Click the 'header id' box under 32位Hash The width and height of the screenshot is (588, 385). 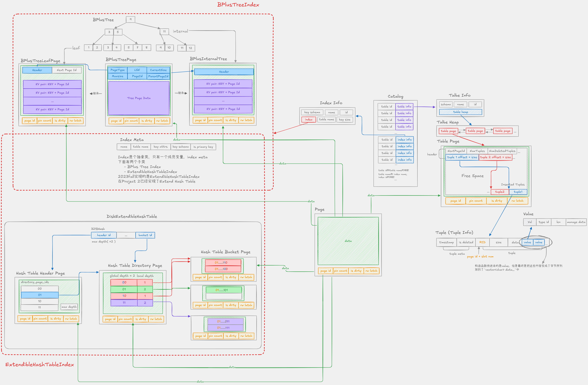104,235
